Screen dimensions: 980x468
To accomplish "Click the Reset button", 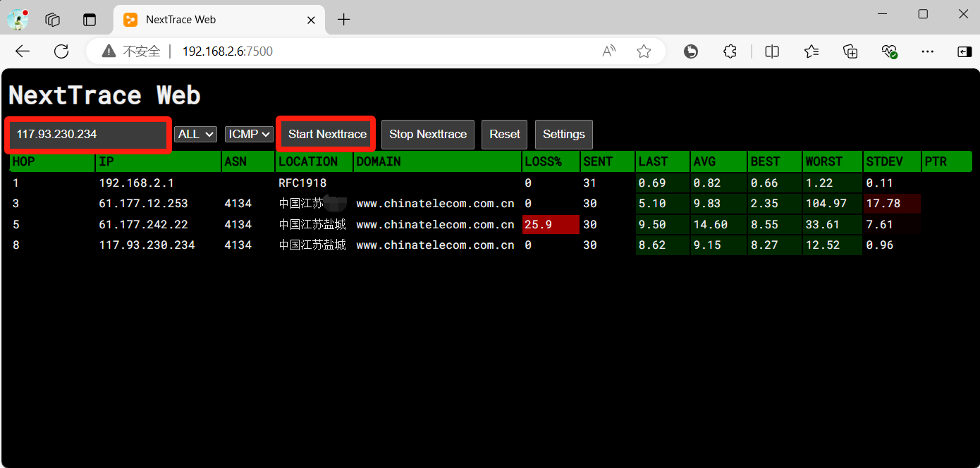I will click(x=504, y=135).
